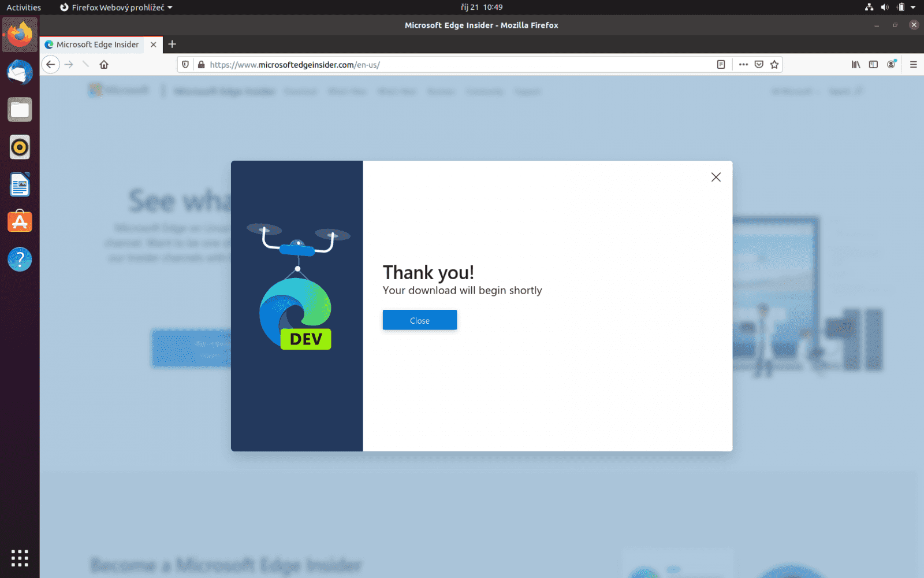Viewport: 924px width, 578px height.
Task: Click the stop/reload button in the toolbar
Action: [86, 65]
